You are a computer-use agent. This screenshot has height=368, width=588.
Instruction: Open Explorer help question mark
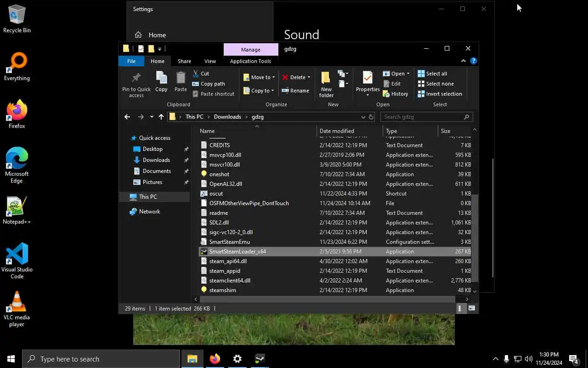click(474, 61)
